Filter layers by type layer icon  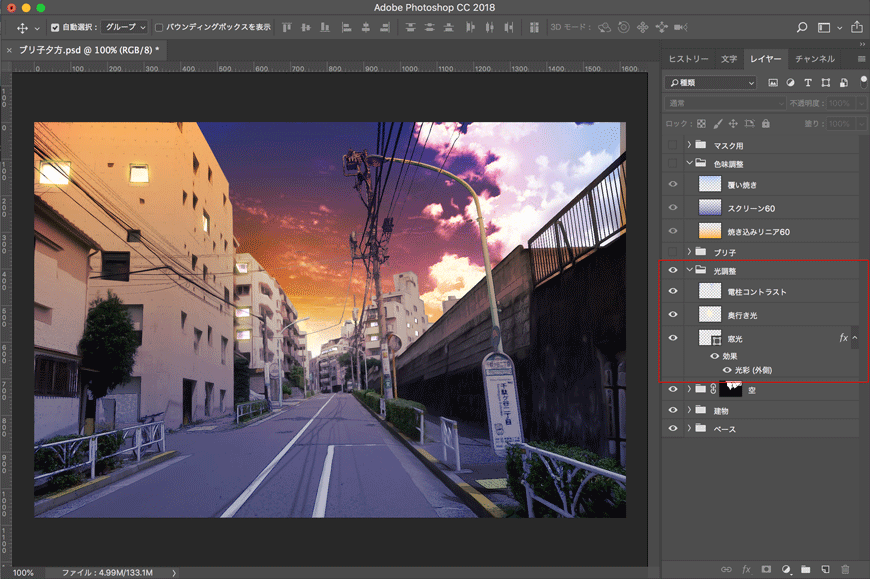click(x=808, y=83)
